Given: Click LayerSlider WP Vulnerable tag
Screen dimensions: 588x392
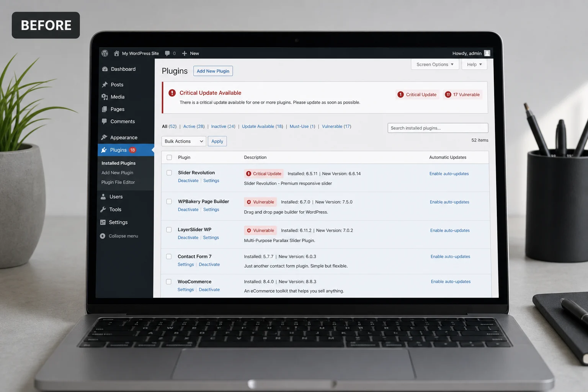Looking at the screenshot, I should pos(260,230).
